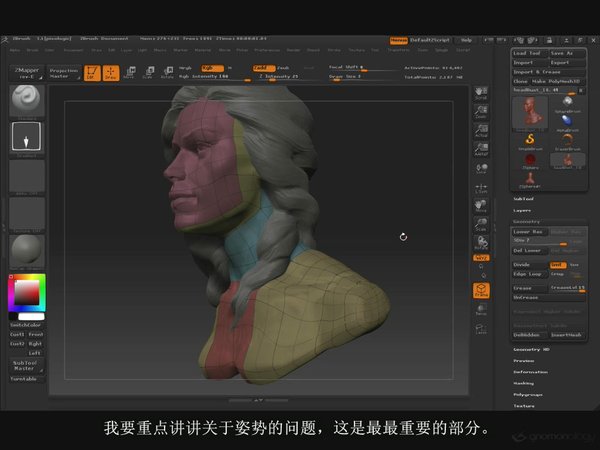The height and width of the screenshot is (450, 600).
Task: Expand the SubTool section
Action: coord(523,199)
